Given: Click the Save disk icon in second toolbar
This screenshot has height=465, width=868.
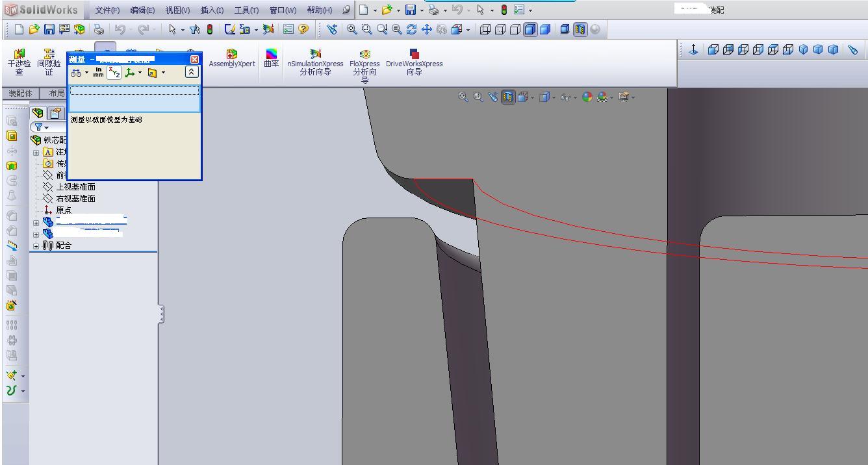Looking at the screenshot, I should [49, 29].
